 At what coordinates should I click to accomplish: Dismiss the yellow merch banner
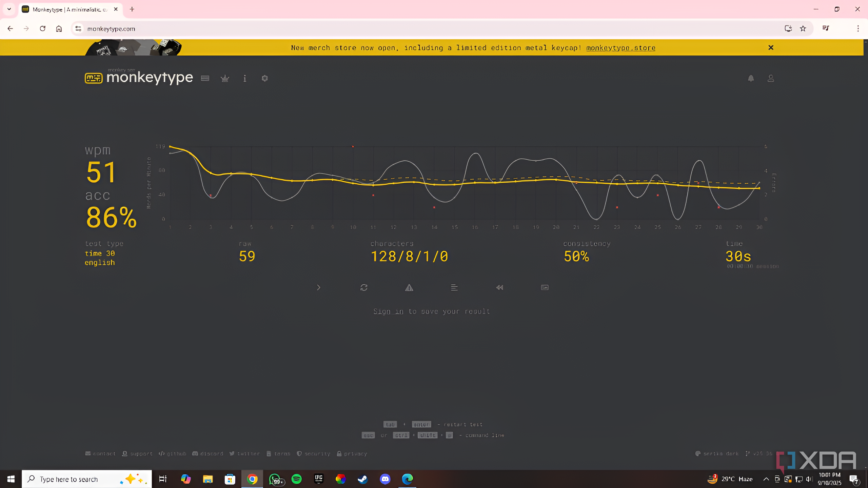coord(771,47)
